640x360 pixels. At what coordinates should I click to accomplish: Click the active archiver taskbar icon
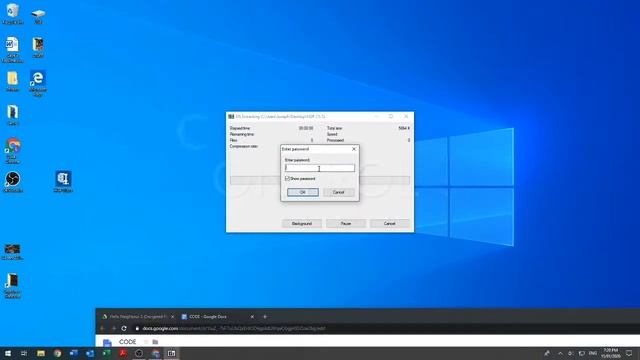point(171,353)
